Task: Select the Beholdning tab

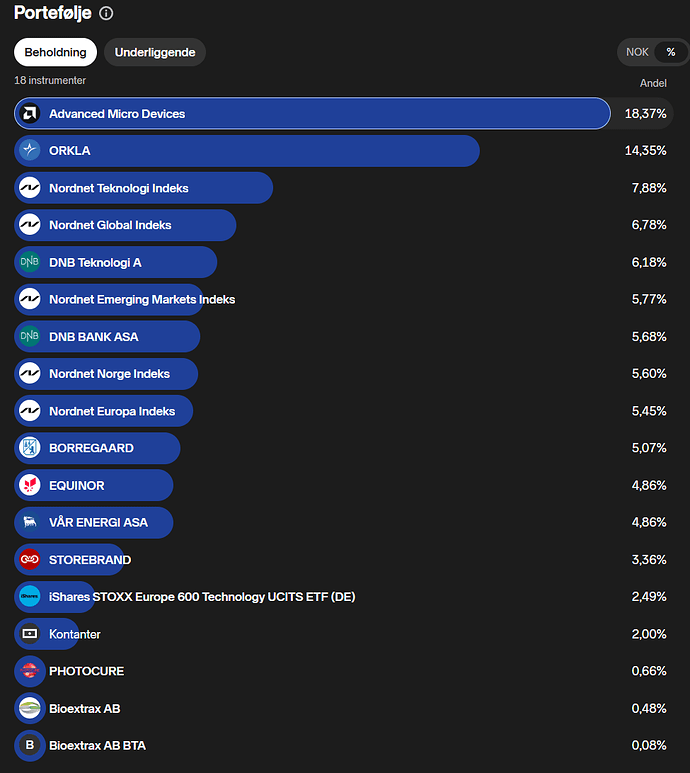Action: tap(55, 52)
